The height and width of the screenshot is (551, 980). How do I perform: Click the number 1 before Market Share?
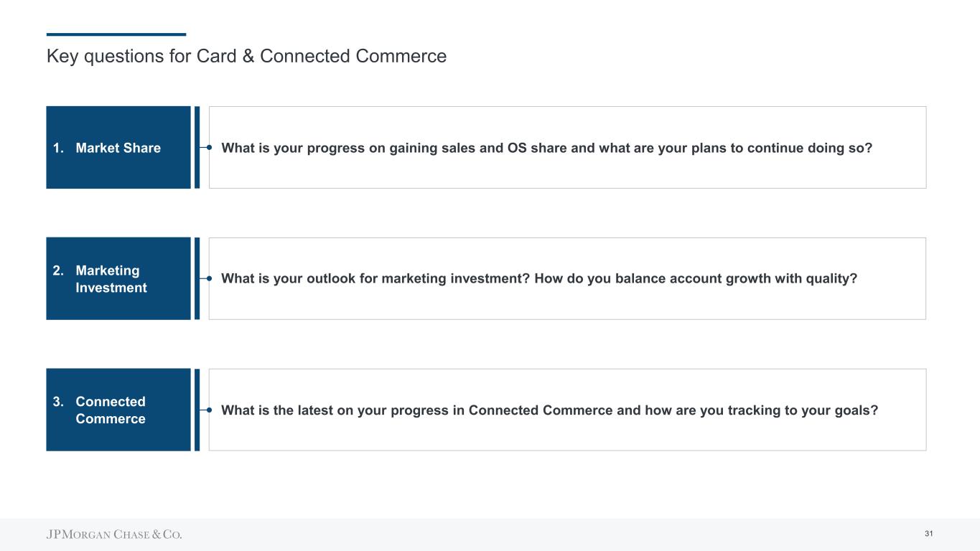57,148
